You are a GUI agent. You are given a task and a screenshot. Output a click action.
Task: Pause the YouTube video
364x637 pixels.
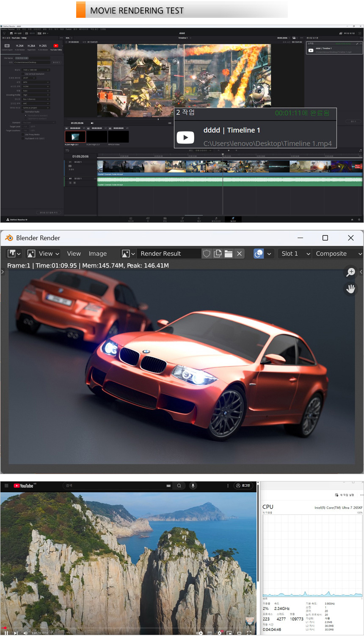[6, 633]
